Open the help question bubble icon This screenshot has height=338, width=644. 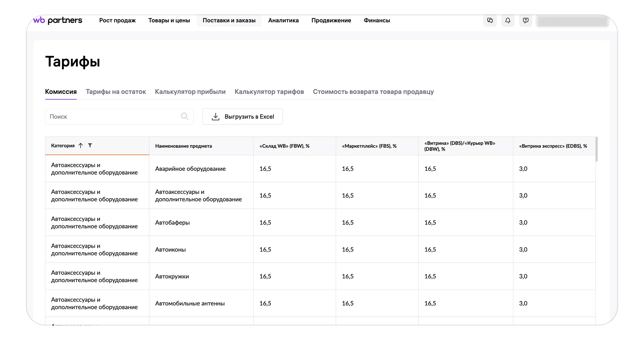525,20
